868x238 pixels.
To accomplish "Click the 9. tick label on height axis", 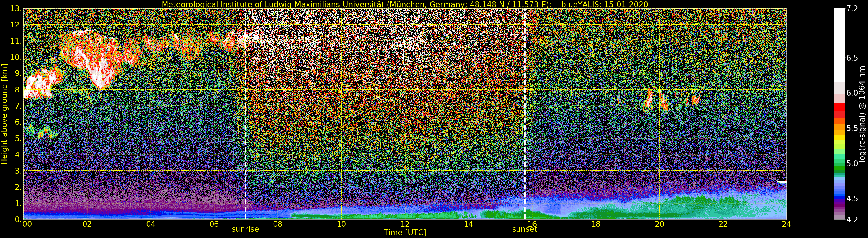I will (18, 73).
